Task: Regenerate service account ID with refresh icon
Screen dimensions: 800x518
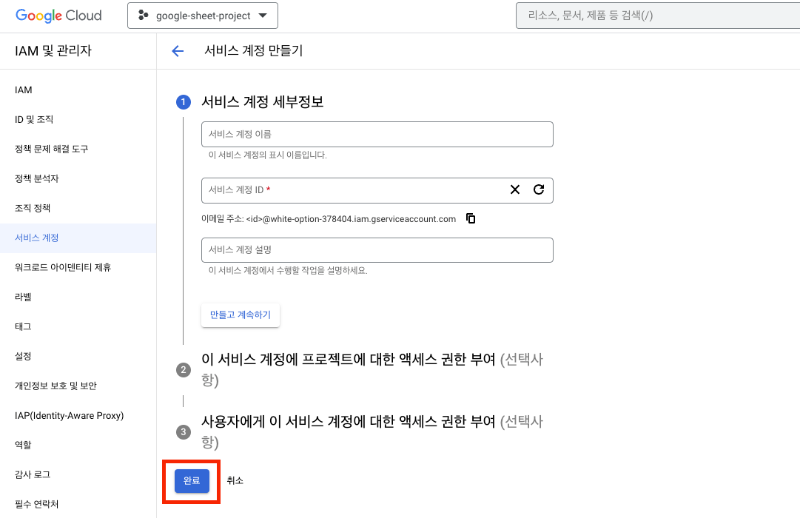Action: (539, 190)
